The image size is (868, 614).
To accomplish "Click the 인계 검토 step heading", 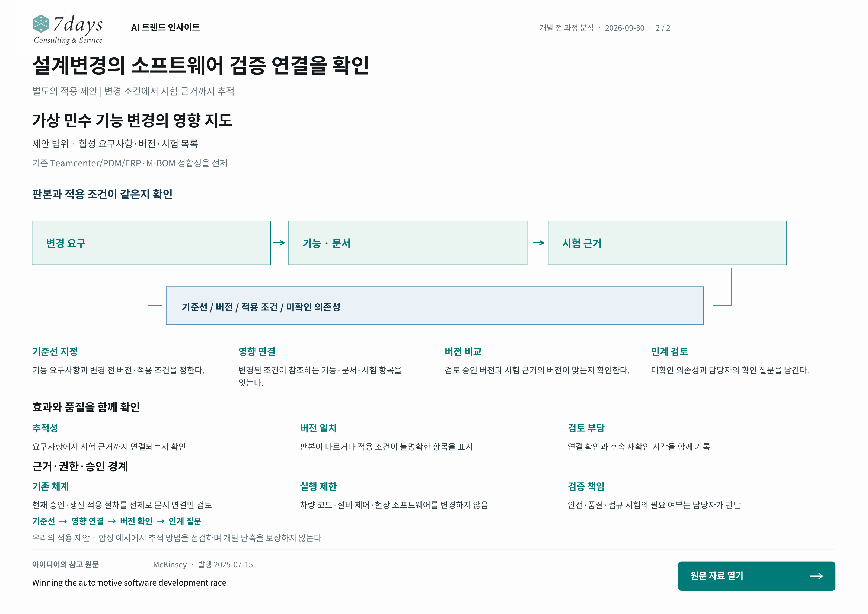I will (669, 352).
